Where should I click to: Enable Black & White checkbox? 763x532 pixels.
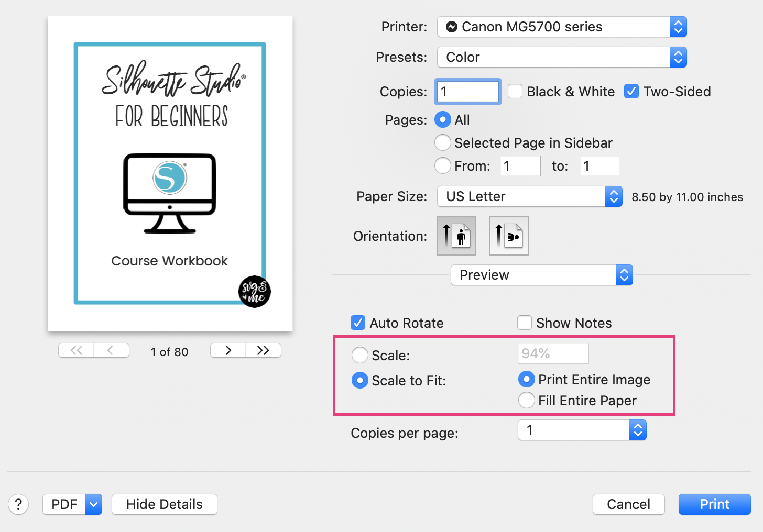point(515,91)
